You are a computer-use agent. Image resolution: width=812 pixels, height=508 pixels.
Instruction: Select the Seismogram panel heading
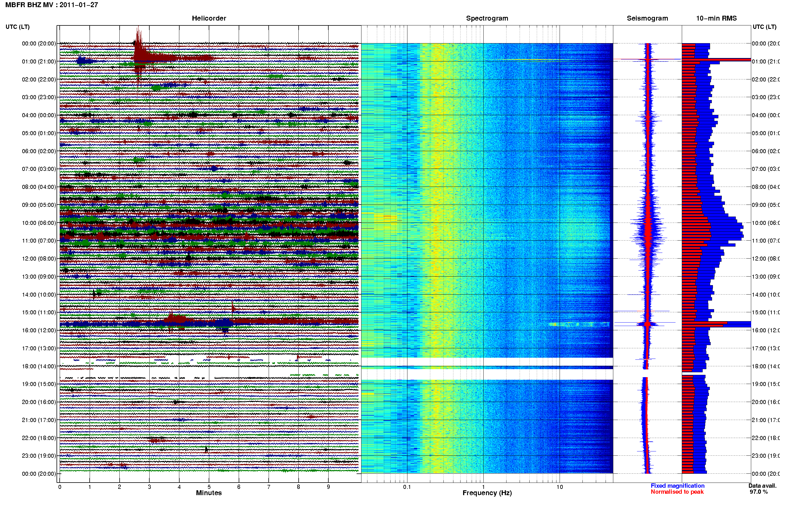647,18
